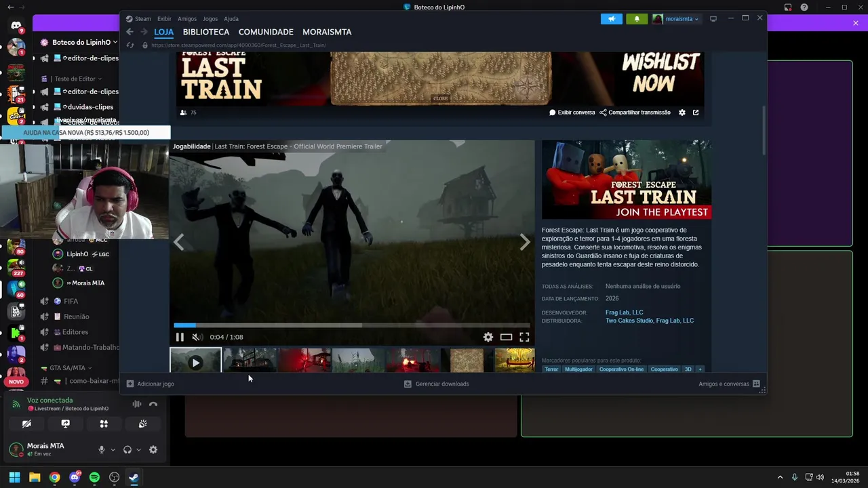This screenshot has width=868, height=488.
Task: Click Exibir conversa on broadcast
Action: coord(572,113)
